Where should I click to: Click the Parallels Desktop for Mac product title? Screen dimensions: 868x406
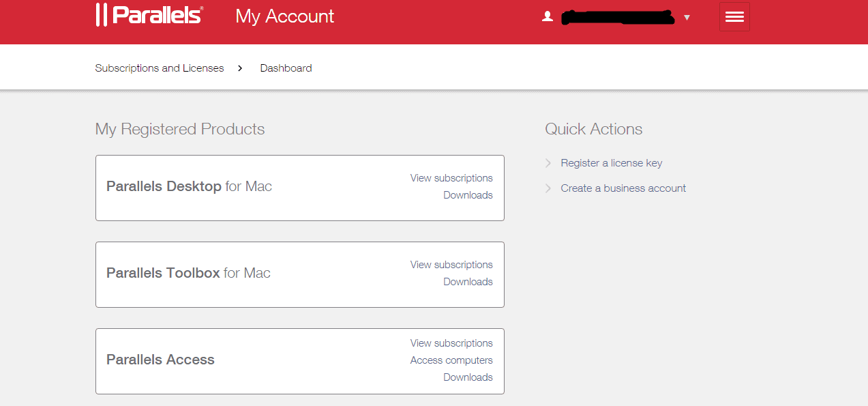click(189, 186)
